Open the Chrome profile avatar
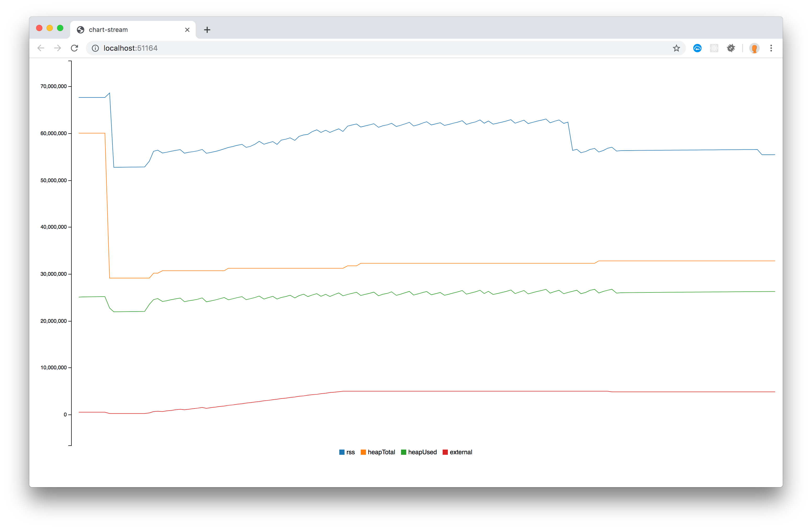Image resolution: width=812 pixels, height=529 pixels. click(754, 48)
